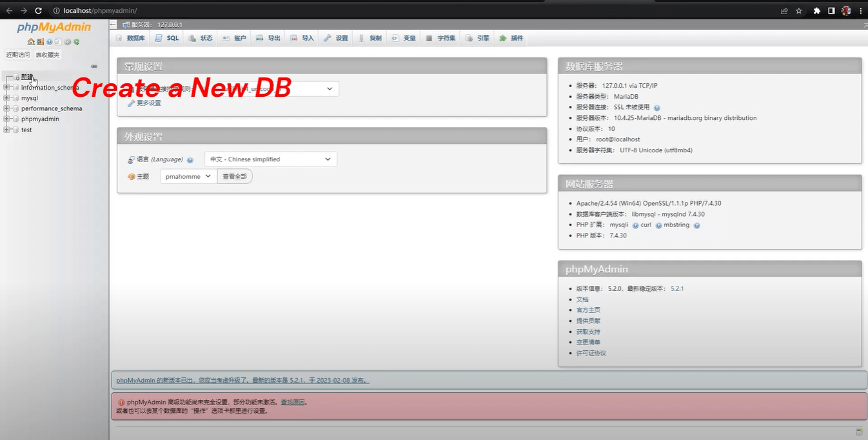Open the 数据库 (Databases) tab
868x440 pixels.
[130, 38]
